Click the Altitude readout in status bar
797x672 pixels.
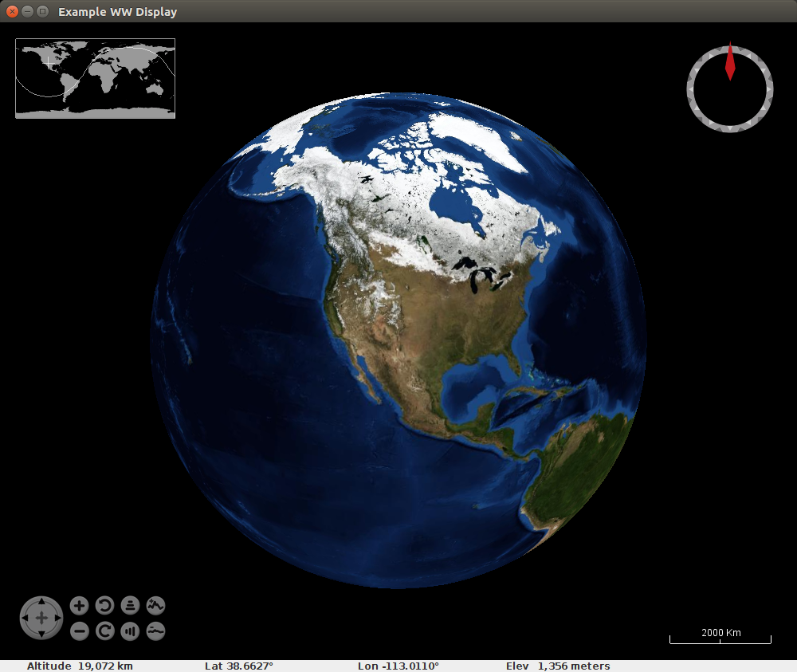click(x=80, y=666)
